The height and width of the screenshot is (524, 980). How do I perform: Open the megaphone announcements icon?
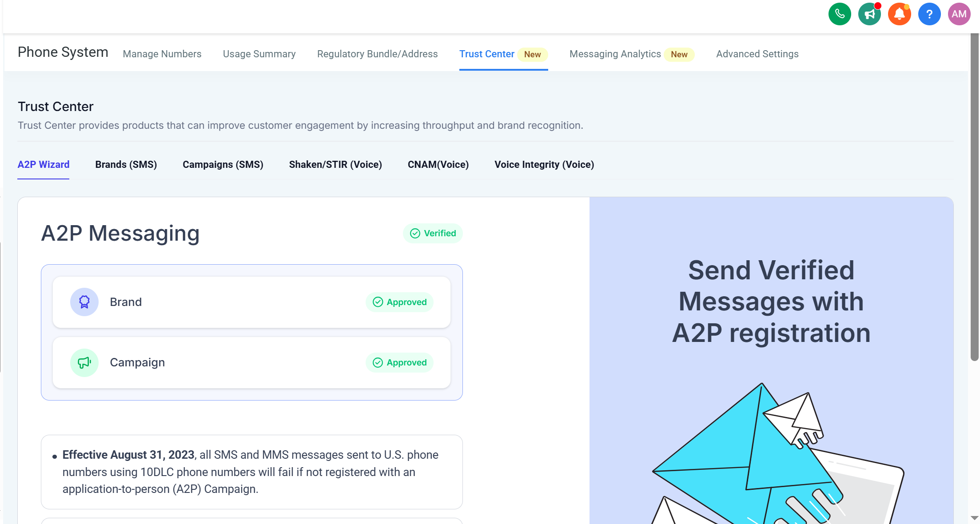869,14
